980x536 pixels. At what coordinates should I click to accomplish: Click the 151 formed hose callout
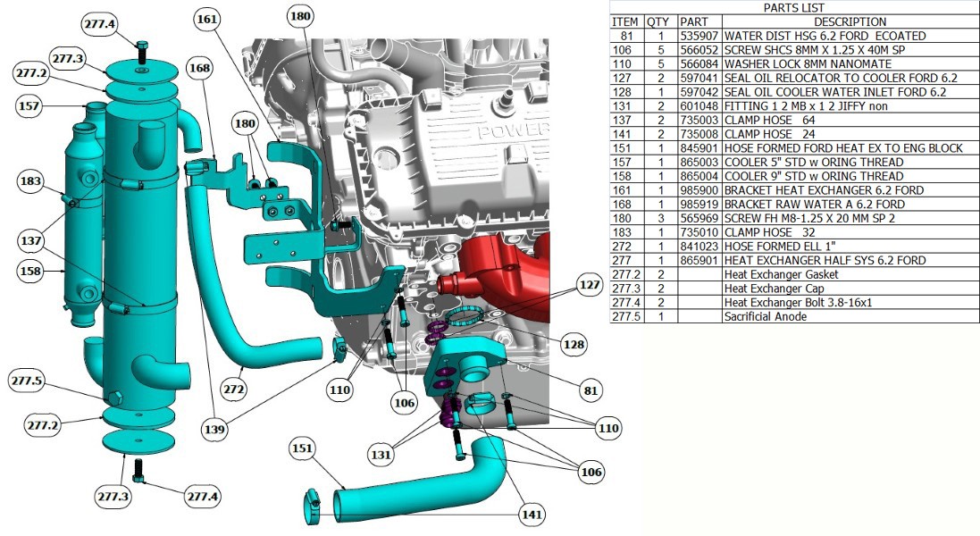[303, 448]
